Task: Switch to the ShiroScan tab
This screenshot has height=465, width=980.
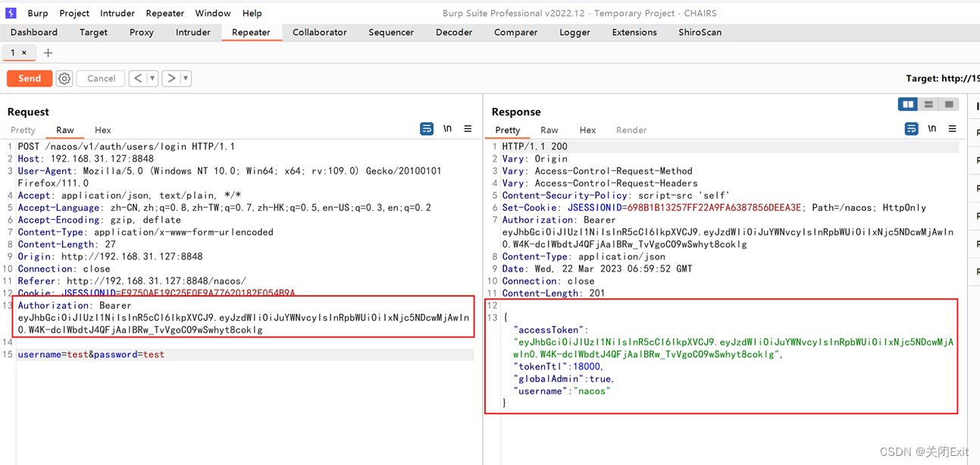Action: 700,32
